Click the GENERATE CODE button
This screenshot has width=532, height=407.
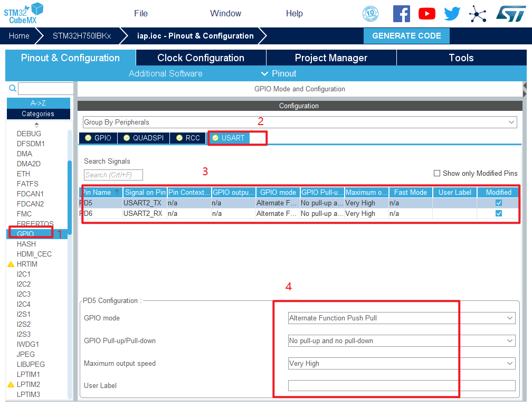pos(406,36)
